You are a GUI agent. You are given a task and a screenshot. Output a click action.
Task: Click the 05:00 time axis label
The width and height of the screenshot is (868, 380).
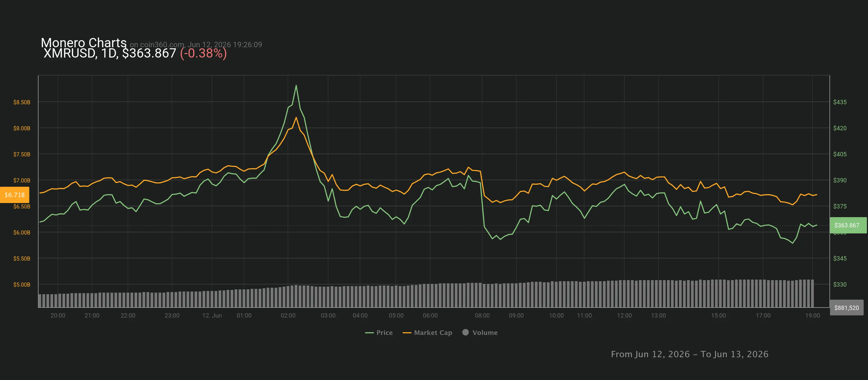pyautogui.click(x=396, y=315)
